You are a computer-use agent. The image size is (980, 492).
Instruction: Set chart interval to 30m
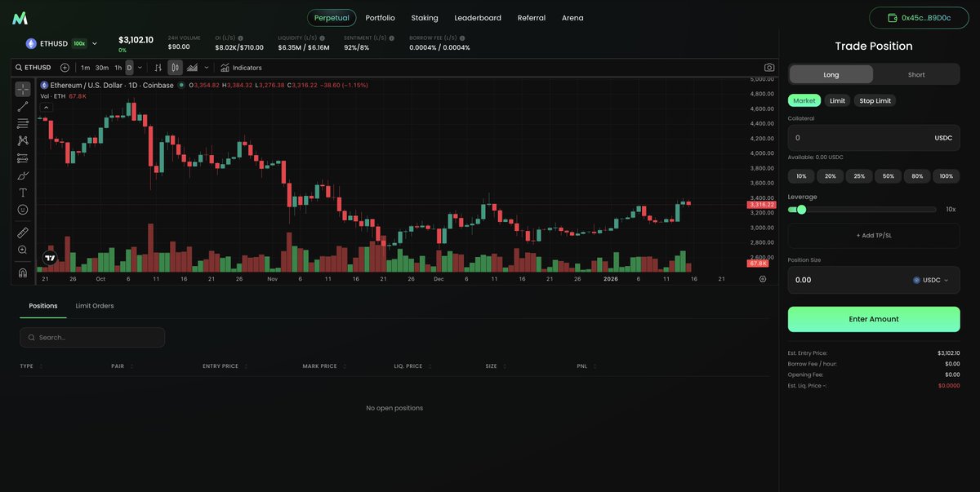(x=102, y=68)
